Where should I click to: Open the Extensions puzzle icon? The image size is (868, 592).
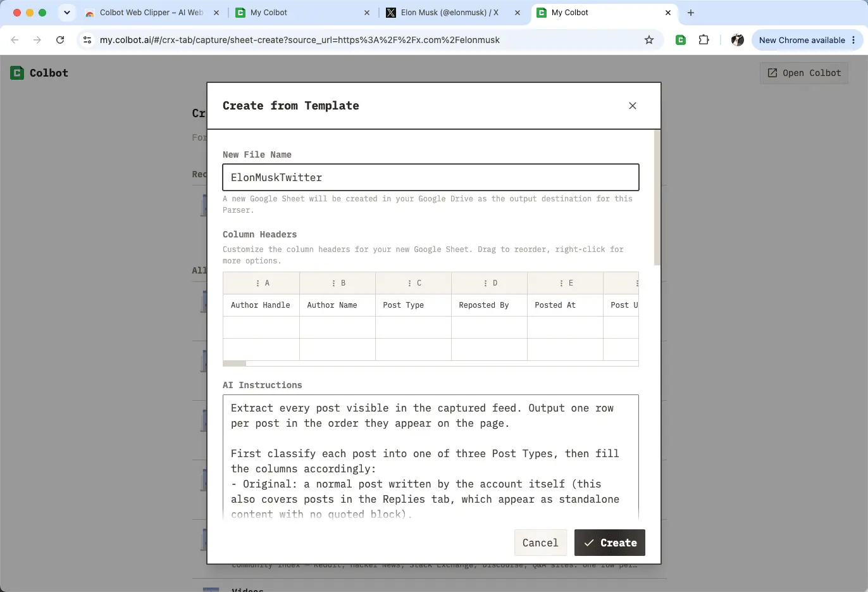[x=704, y=40]
